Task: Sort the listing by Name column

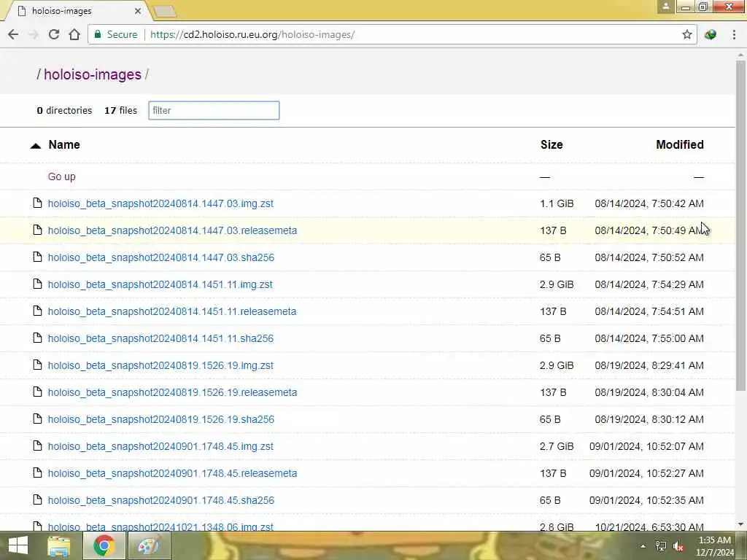Action: pos(64,145)
